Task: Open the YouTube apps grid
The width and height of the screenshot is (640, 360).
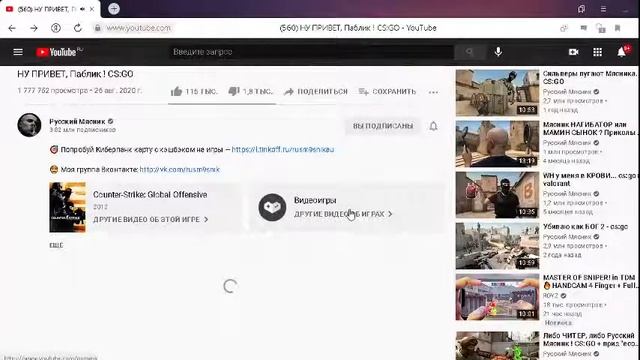Action: click(598, 52)
